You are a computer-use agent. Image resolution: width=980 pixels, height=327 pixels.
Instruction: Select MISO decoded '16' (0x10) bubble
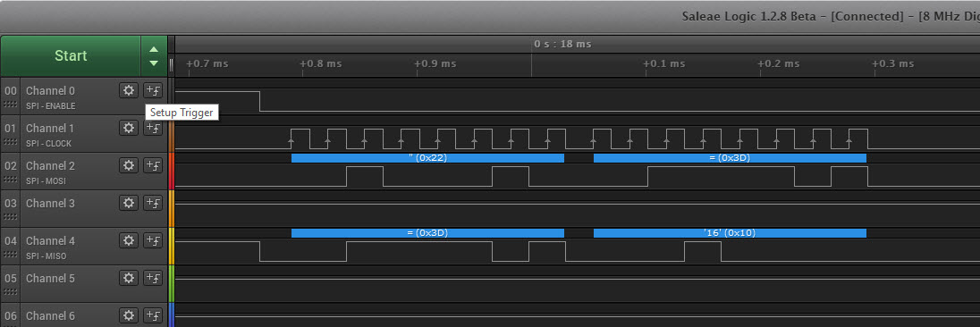tap(730, 233)
